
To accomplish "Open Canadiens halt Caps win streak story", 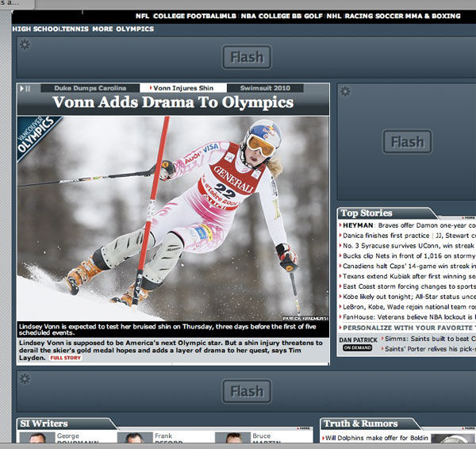I will [x=408, y=267].
